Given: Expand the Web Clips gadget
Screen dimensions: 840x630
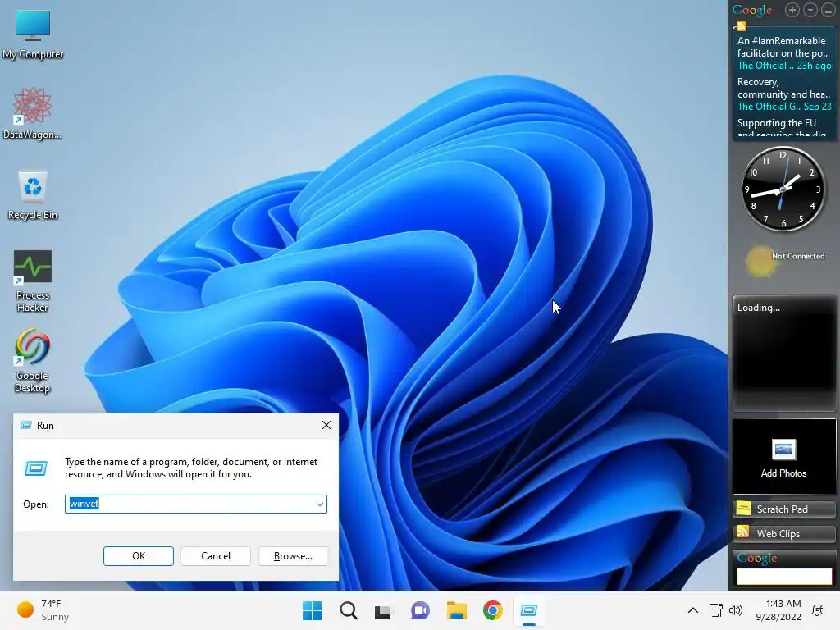Looking at the screenshot, I should (x=784, y=533).
